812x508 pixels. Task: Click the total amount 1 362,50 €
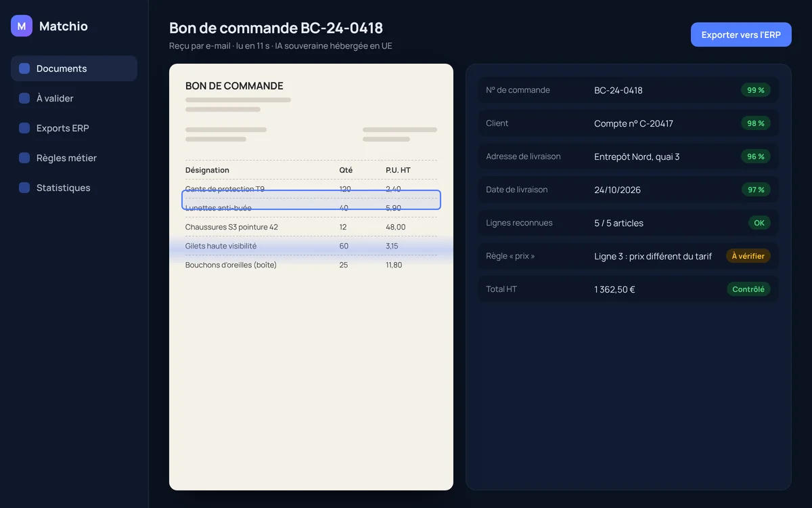[614, 289]
